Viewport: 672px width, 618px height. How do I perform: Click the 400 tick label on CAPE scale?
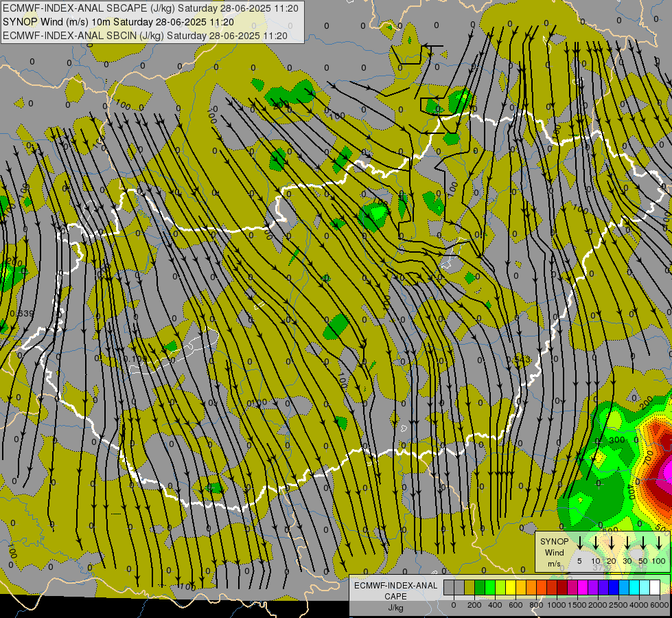(x=495, y=605)
